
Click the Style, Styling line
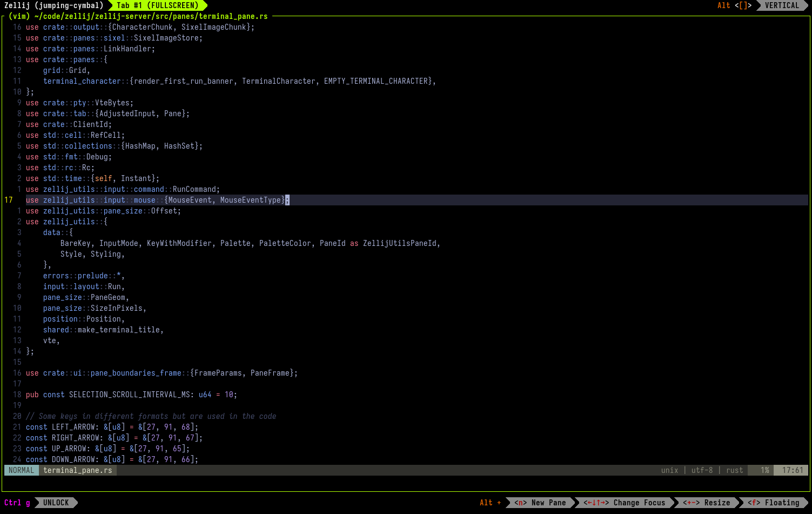coord(93,254)
